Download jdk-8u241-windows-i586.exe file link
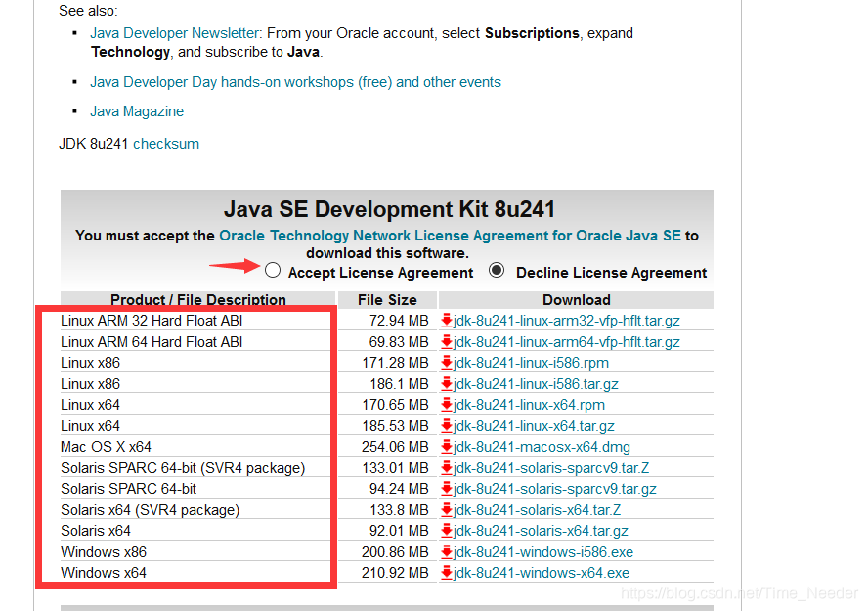The image size is (868, 611). pyautogui.click(x=543, y=551)
